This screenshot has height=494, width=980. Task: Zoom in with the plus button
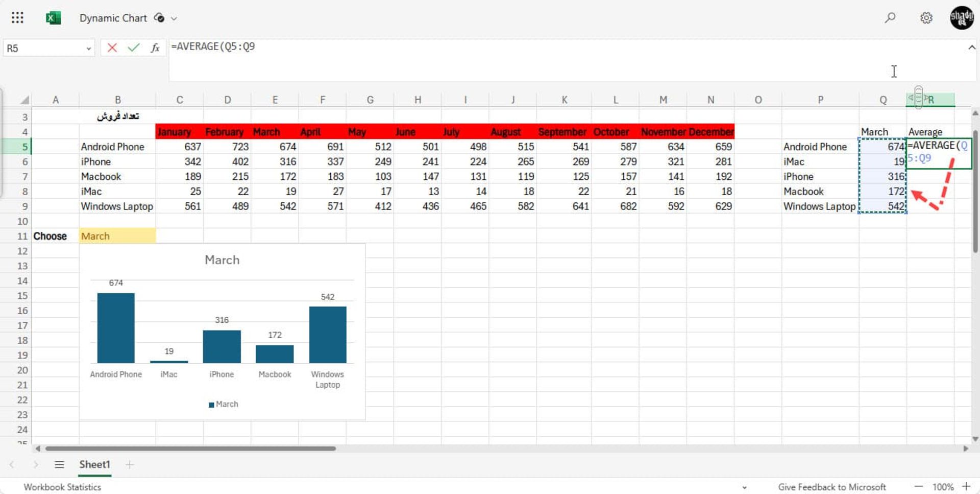pos(966,486)
